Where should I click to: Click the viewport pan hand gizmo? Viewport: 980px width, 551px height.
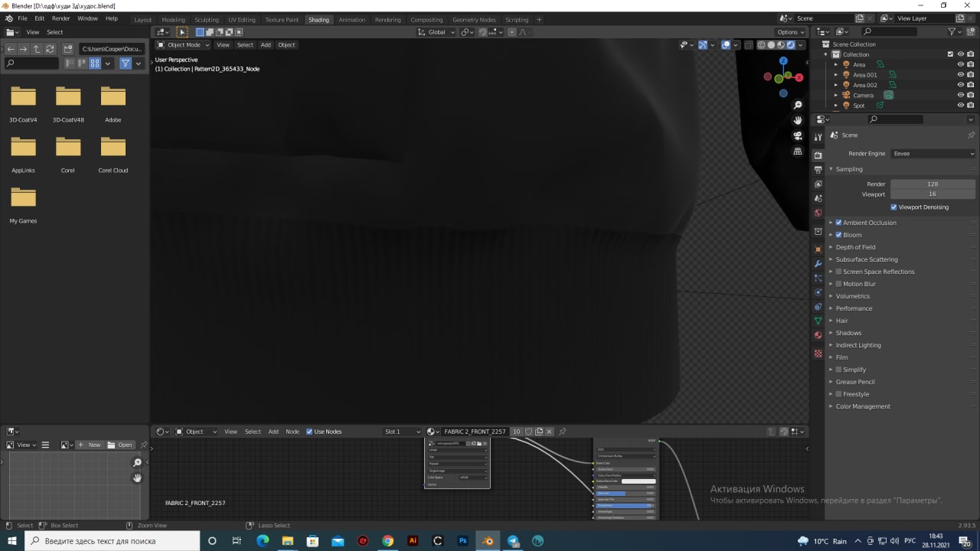coord(798,120)
